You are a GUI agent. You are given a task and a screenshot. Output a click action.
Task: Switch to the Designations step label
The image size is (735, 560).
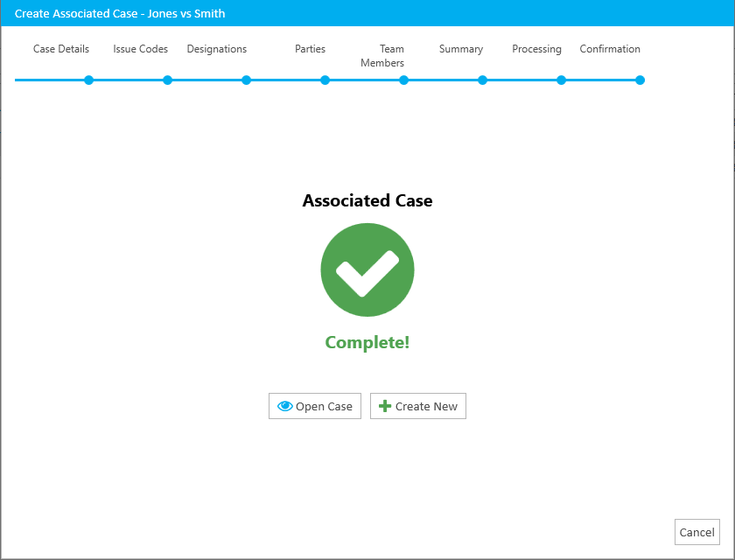point(217,49)
